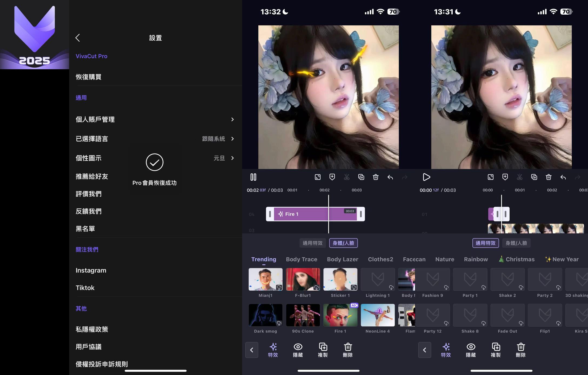Tap the VivaCut 2025 app logo
Viewport: 588px width, 375px height.
pos(35,35)
